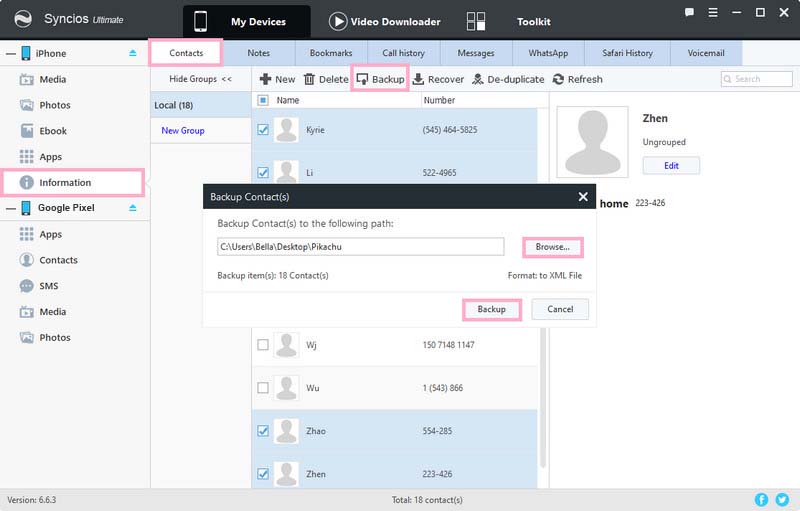Switch to the Bookmarks tab
800x511 pixels.
[x=331, y=53]
